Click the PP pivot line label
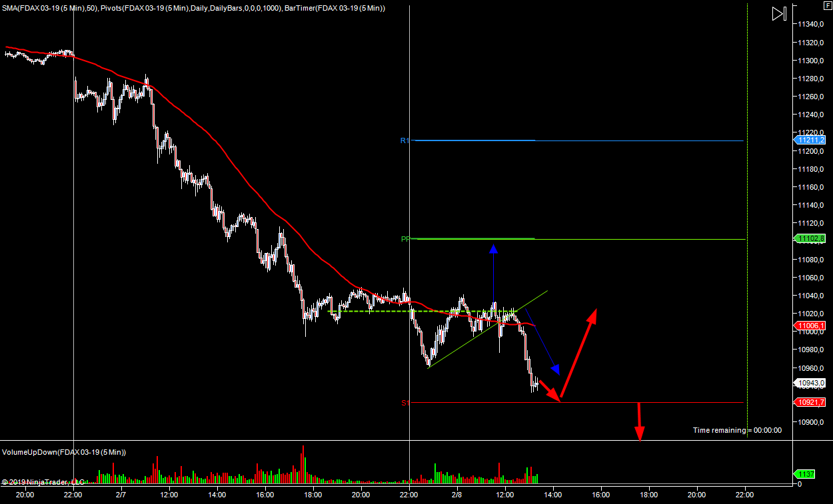833x504 pixels. point(405,239)
